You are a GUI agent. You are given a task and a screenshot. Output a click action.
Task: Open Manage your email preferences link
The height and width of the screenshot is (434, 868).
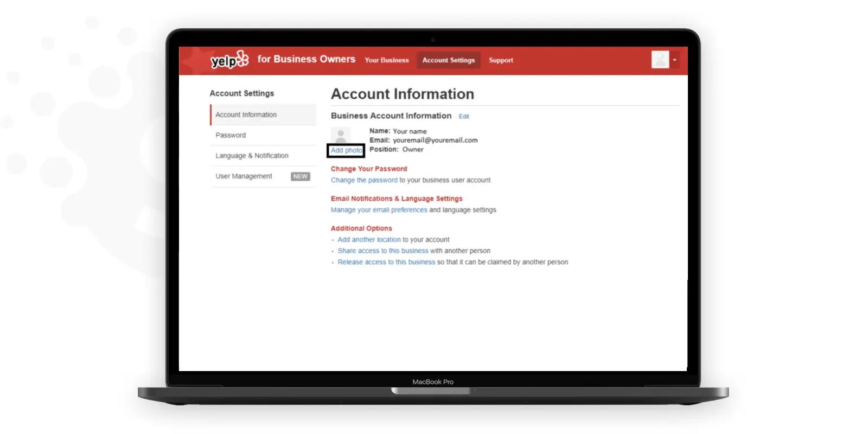click(379, 210)
